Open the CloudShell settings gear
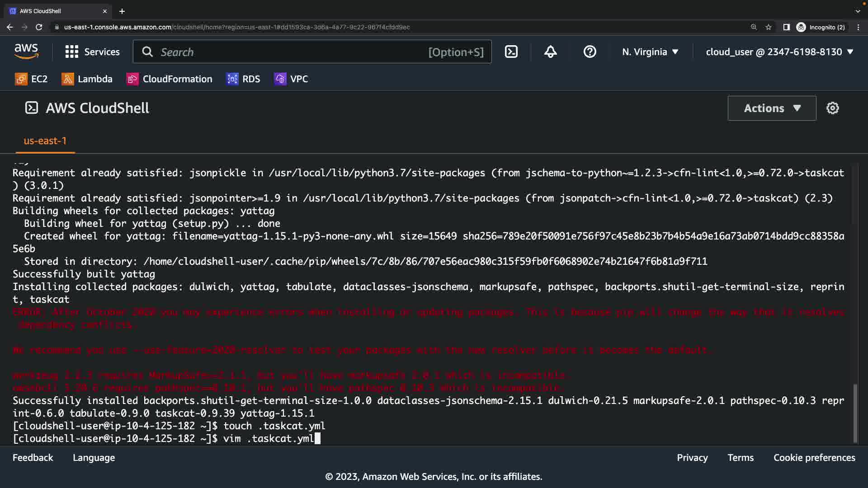 coord(832,108)
